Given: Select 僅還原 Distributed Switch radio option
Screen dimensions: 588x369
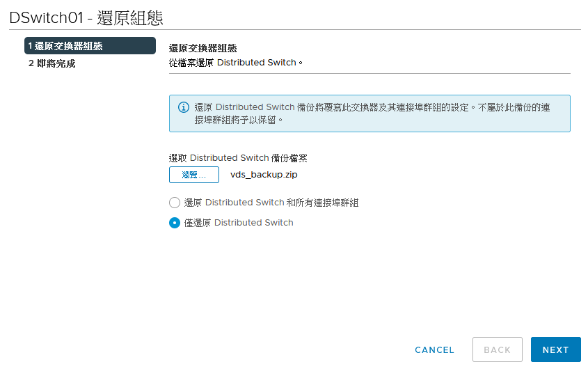Looking at the screenshot, I should tap(175, 223).
